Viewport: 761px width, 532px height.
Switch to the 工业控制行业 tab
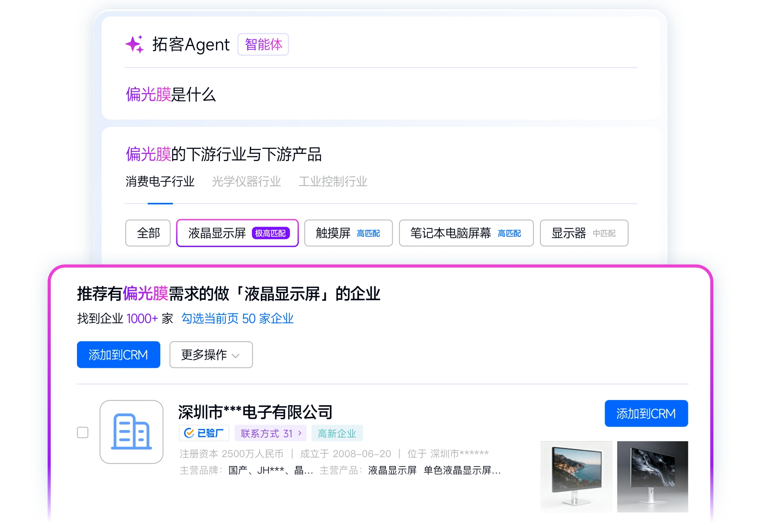[x=333, y=182]
